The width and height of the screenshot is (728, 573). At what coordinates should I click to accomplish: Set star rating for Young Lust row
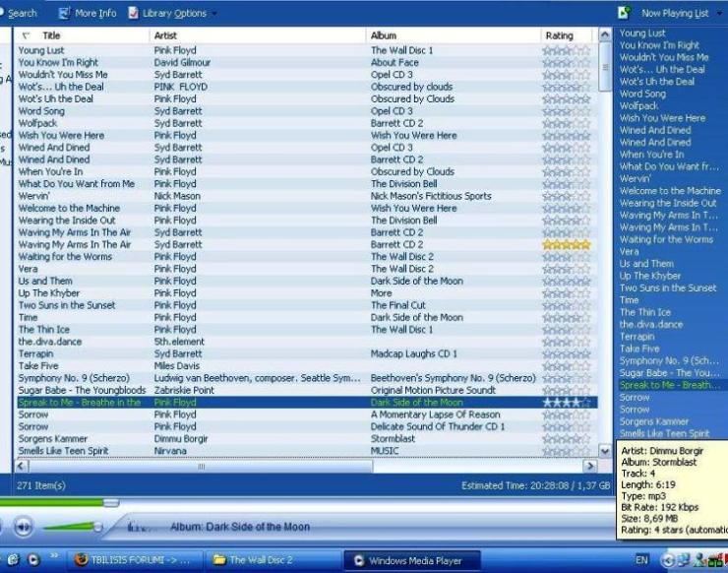[567, 50]
